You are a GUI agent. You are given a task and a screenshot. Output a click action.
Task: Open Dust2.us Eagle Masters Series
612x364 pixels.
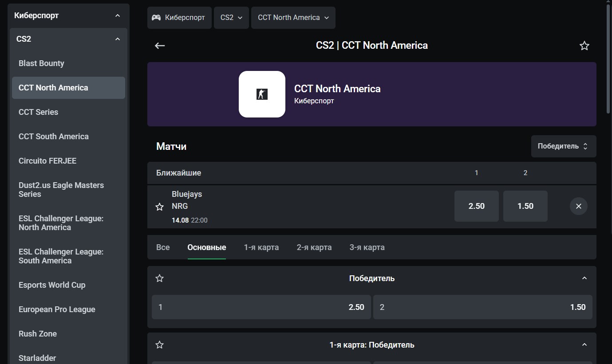(68, 190)
